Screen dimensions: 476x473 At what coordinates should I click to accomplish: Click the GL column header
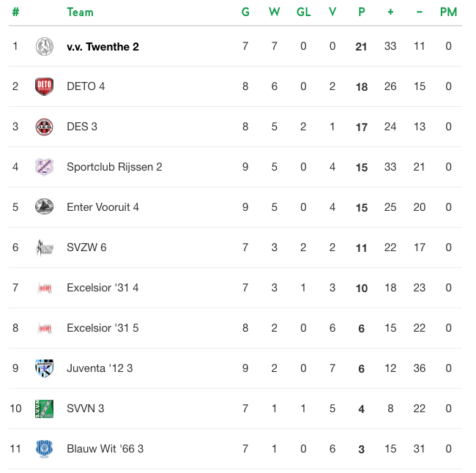(x=304, y=12)
